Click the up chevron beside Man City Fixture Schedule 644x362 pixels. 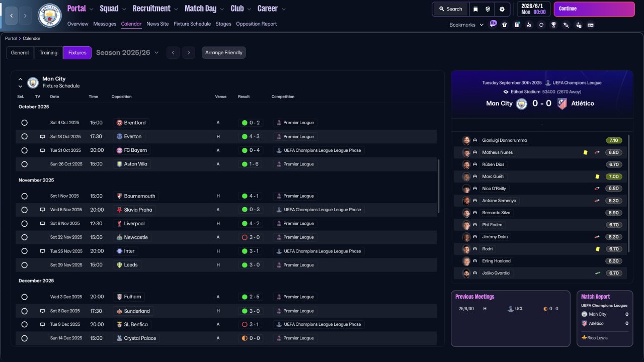click(21, 79)
